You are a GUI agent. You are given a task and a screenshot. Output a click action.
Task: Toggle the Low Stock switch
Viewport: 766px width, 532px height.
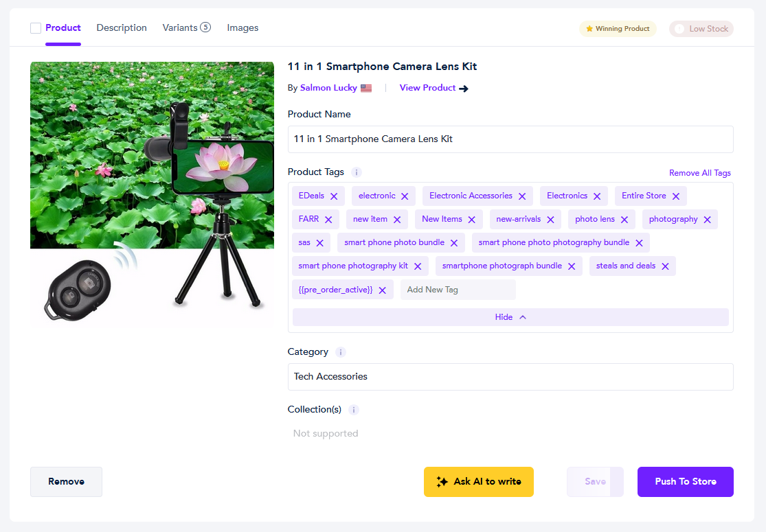(701, 29)
